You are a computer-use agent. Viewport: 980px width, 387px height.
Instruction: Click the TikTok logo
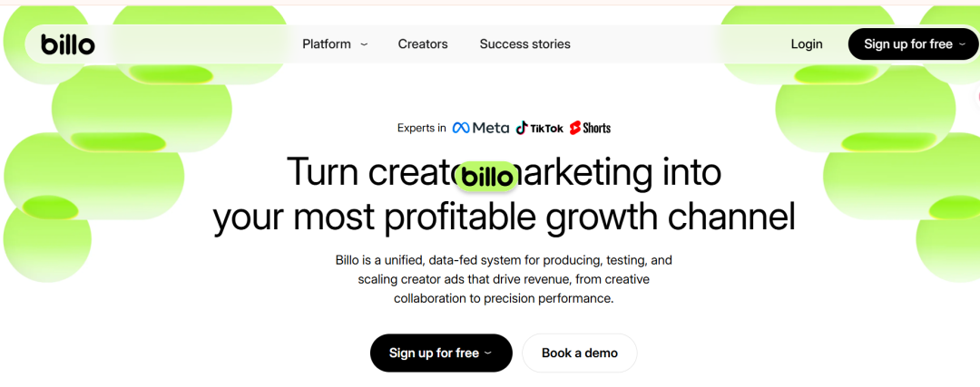click(x=540, y=128)
